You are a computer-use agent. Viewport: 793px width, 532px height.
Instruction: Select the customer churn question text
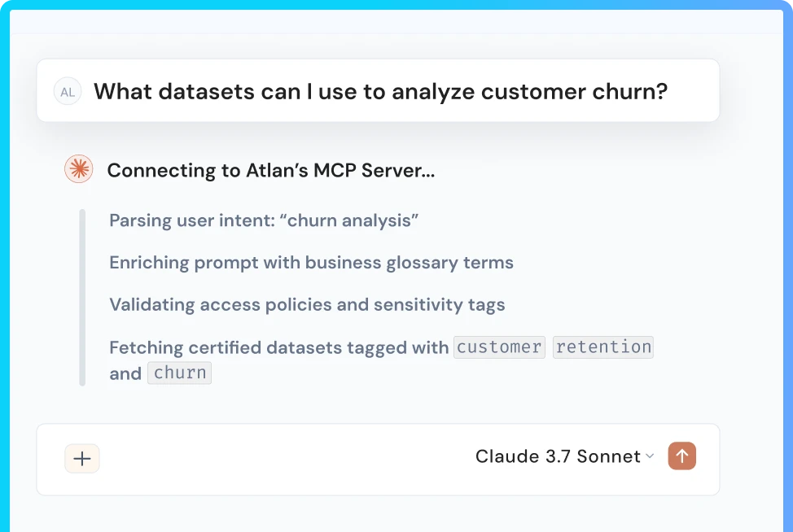[380, 91]
